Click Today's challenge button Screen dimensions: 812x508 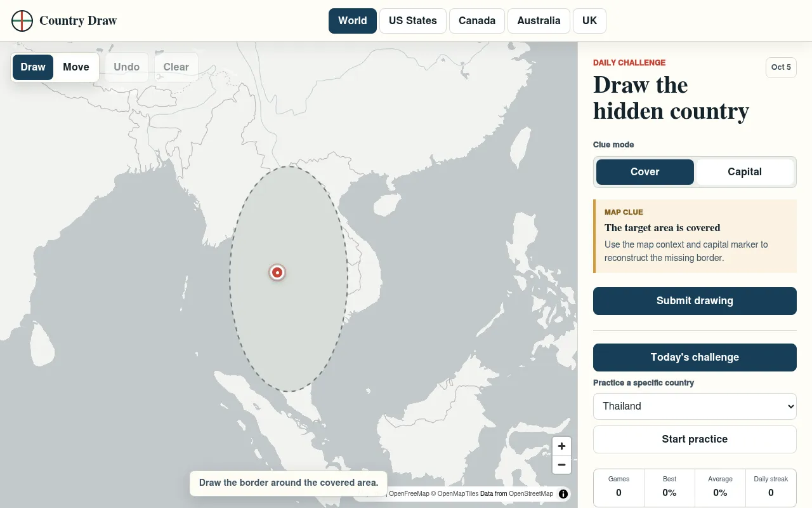pyautogui.click(x=695, y=358)
